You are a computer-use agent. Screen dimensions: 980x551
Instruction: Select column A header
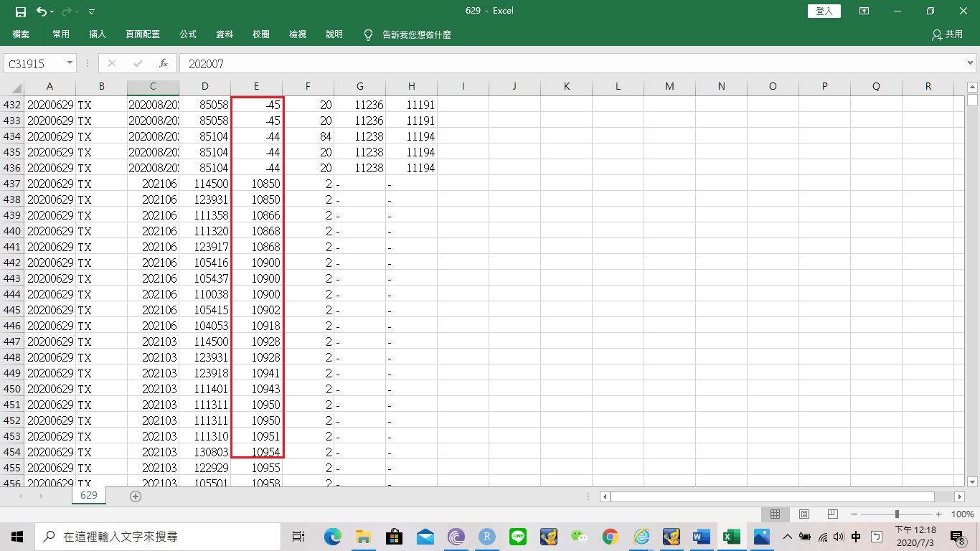(x=50, y=86)
